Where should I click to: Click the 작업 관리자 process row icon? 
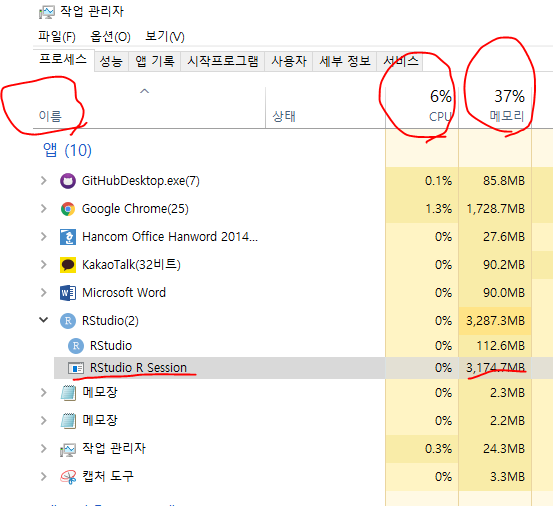tap(68, 449)
